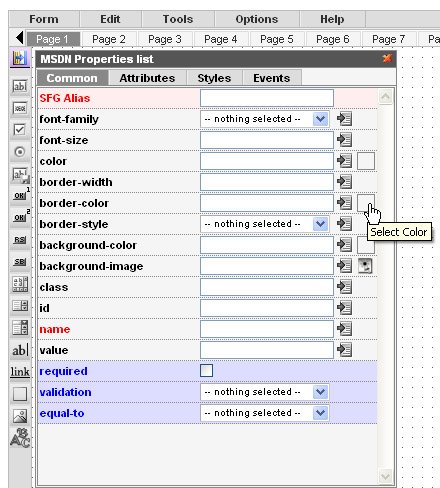Click the font-size input field
The height and width of the screenshot is (488, 440).
267,140
